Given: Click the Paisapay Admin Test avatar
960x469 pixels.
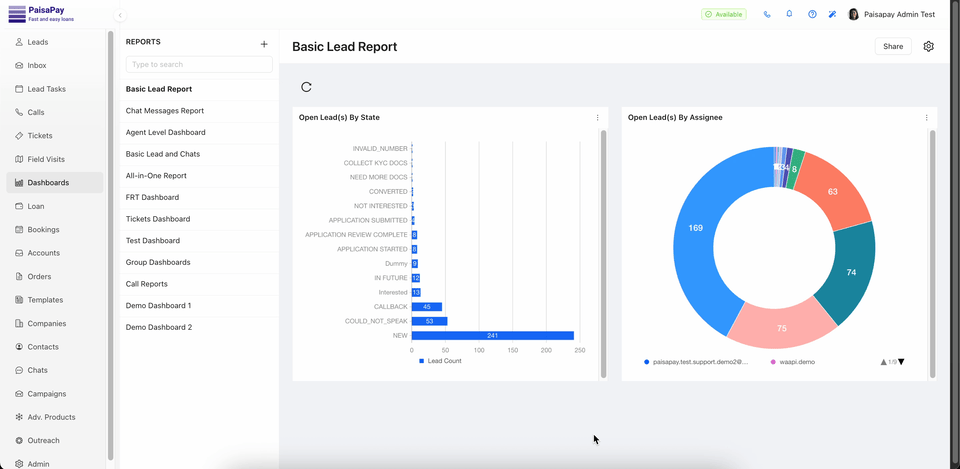Looking at the screenshot, I should (x=853, y=15).
